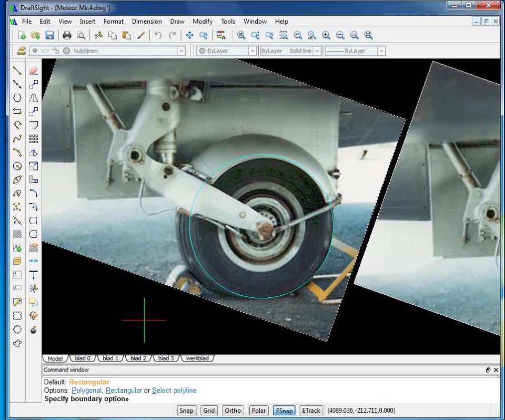505x420 pixels.
Task: Click the Save disk icon
Action: click(49, 35)
